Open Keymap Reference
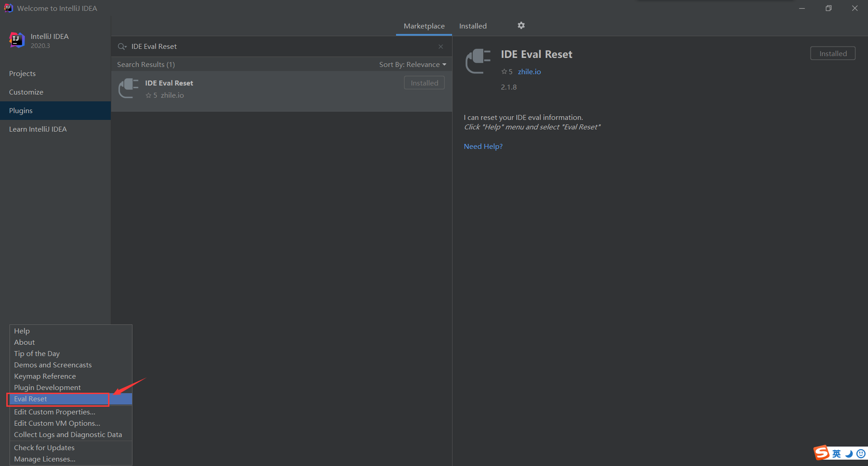 pos(71,376)
